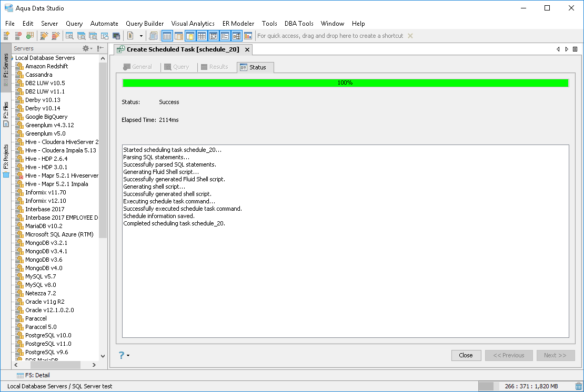This screenshot has width=584, height=392.
Task: Click the Google BigQuery server icon
Action: click(x=19, y=117)
